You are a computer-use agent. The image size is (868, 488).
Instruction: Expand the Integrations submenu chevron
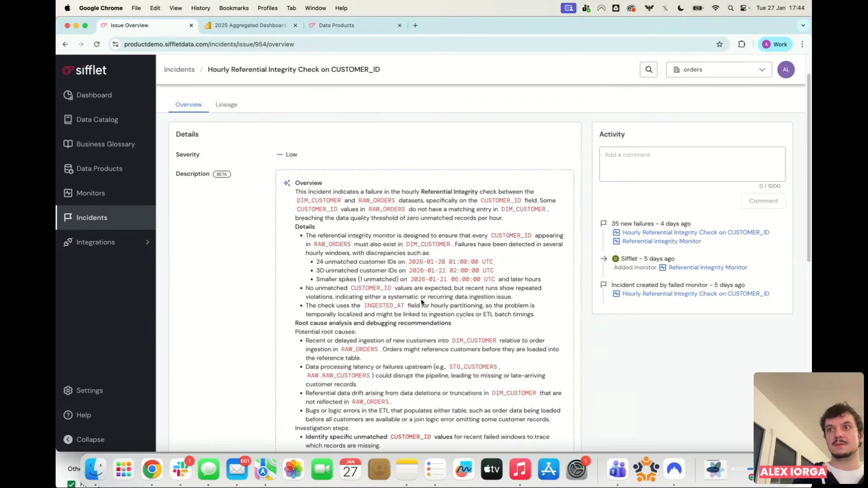tap(147, 242)
